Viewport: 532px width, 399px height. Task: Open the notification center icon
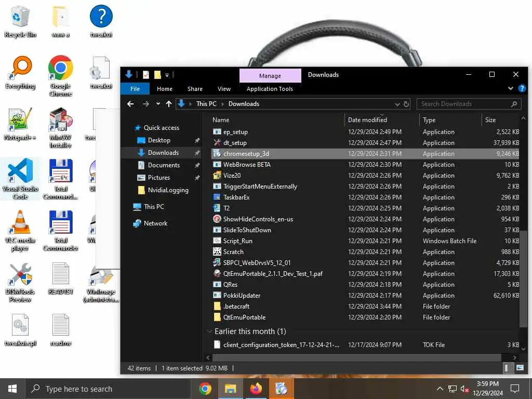click(x=515, y=389)
